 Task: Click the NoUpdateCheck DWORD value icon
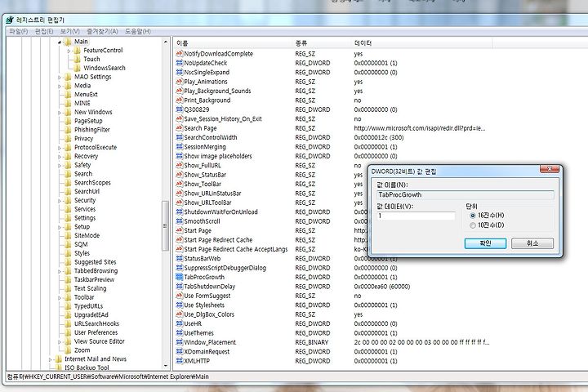click(x=179, y=63)
